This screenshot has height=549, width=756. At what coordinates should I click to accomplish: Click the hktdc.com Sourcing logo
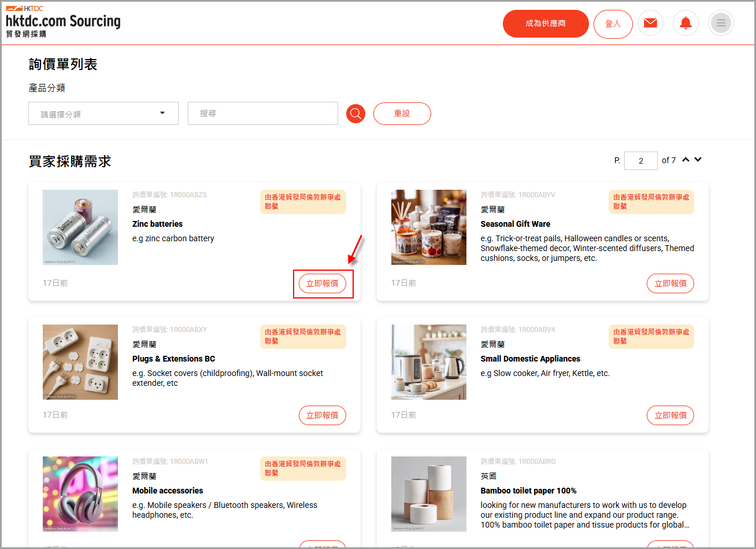click(x=63, y=22)
